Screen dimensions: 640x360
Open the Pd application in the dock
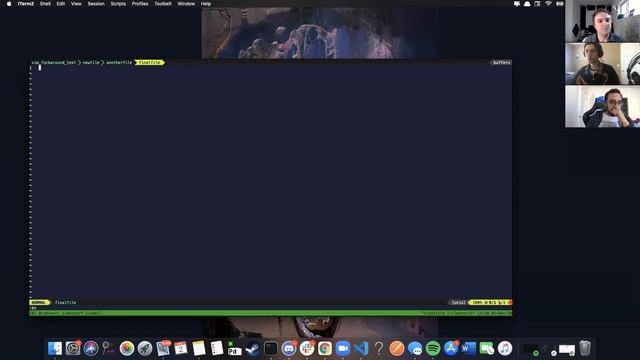pos(235,348)
